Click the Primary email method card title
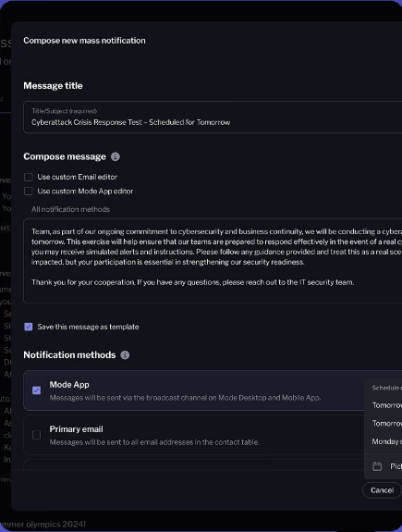Image resolution: width=402 pixels, height=532 pixels. 77,429
